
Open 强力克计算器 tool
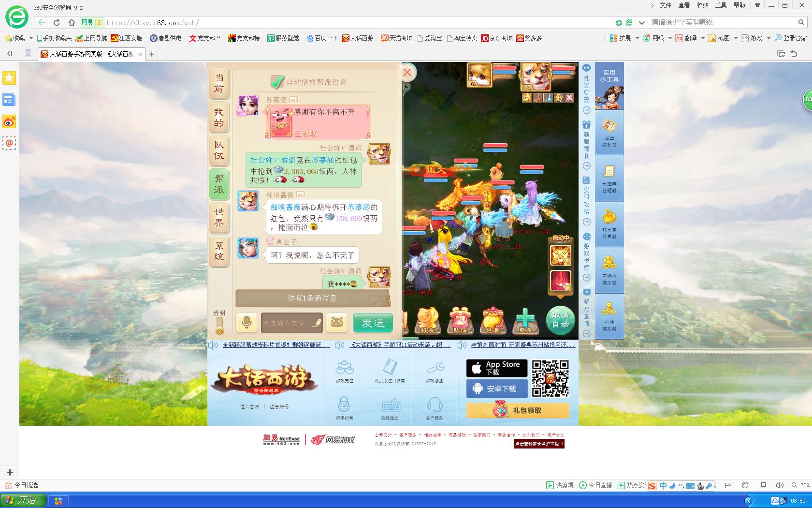click(x=609, y=224)
